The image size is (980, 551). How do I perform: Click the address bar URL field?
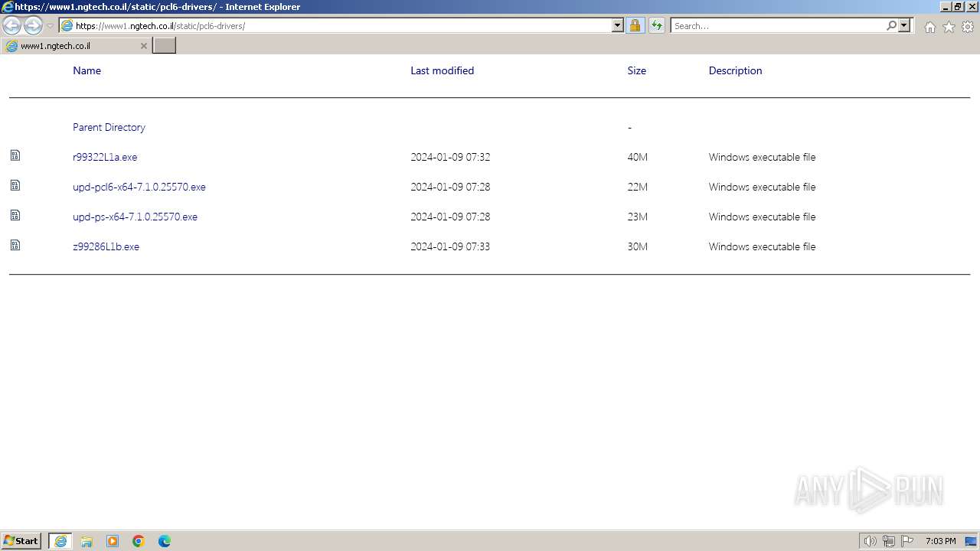tap(335, 26)
